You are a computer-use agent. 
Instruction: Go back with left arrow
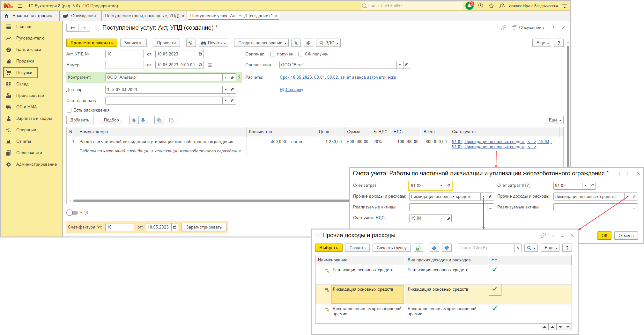(x=72, y=28)
